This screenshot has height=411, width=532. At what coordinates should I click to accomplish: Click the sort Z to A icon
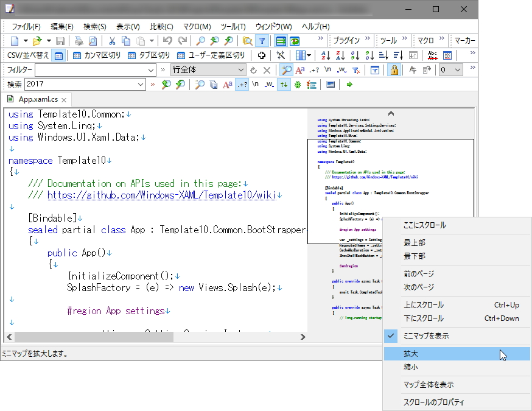click(340, 55)
